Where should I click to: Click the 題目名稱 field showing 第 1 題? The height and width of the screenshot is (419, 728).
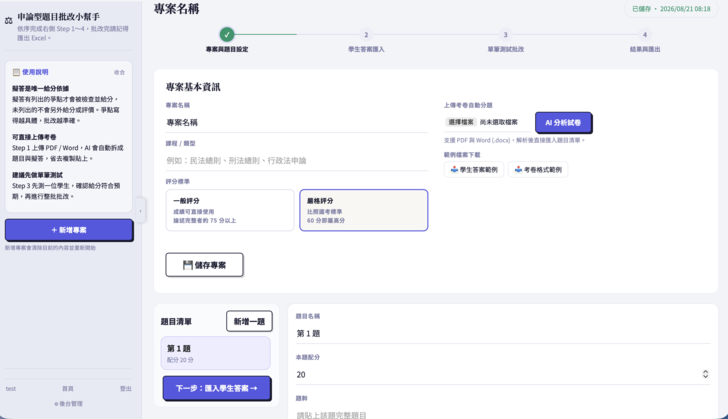503,334
